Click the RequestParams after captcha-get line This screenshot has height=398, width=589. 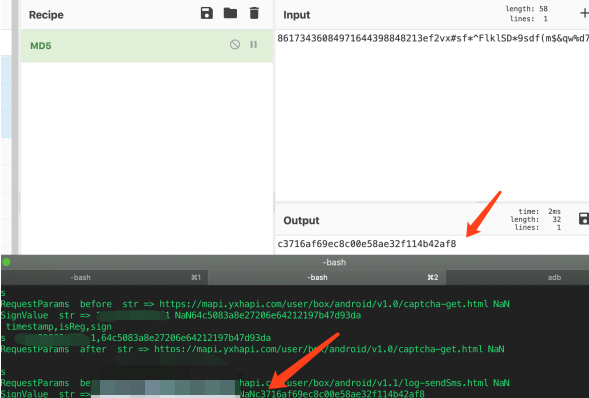click(x=252, y=349)
